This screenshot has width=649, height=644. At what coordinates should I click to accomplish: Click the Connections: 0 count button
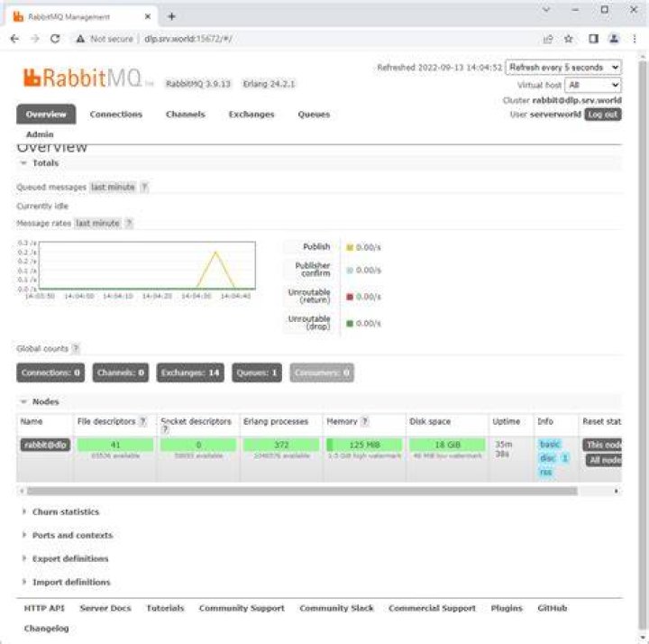tap(50, 373)
